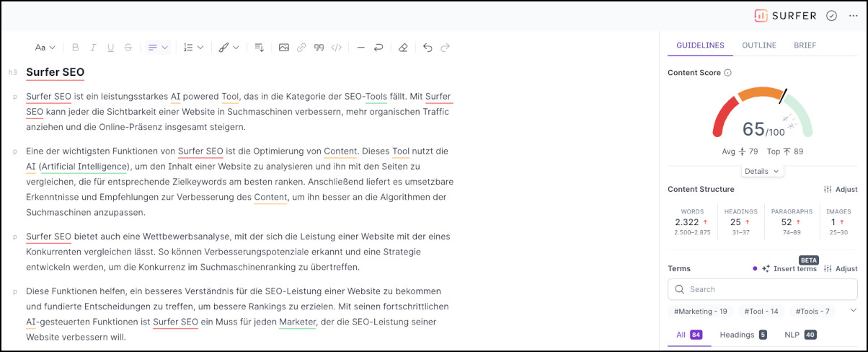Open the numbered list dropdown

(193, 48)
